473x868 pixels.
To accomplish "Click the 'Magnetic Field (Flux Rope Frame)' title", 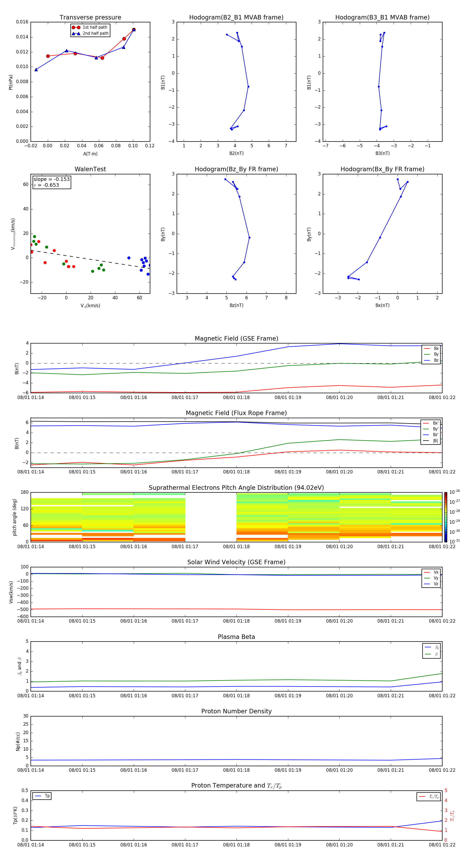I will tap(236, 413).
